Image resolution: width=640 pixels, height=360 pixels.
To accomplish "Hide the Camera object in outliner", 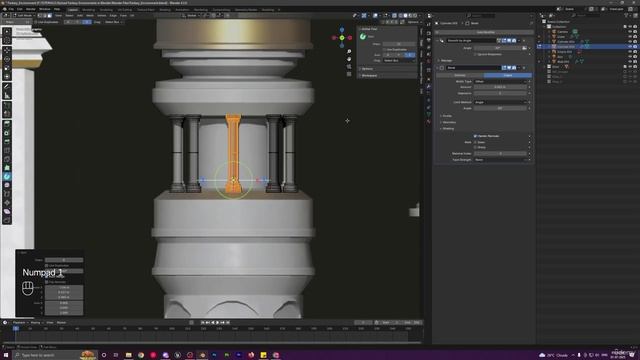I will 630,31.
